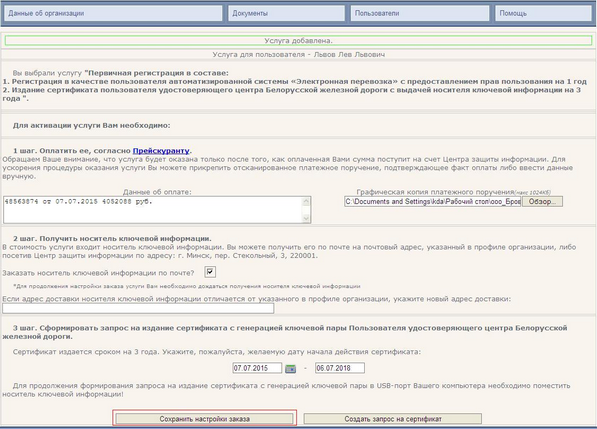The height and width of the screenshot is (429, 597).
Task: Click the payment text area scroll down arrow
Action: pos(306,218)
